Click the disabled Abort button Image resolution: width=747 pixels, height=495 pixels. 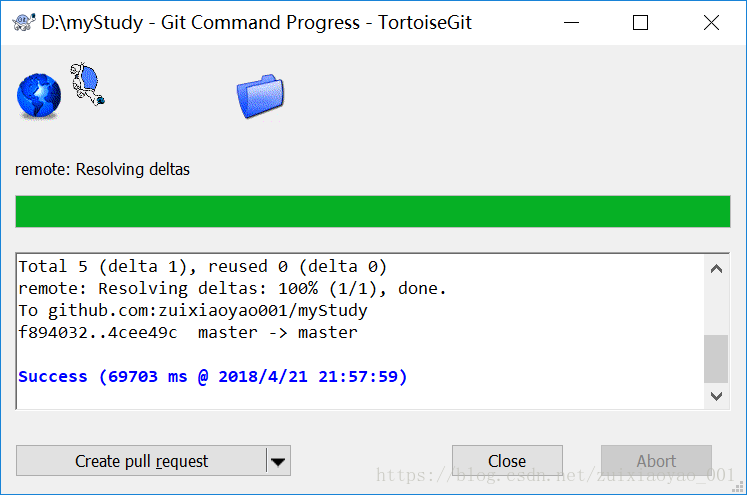coord(656,461)
